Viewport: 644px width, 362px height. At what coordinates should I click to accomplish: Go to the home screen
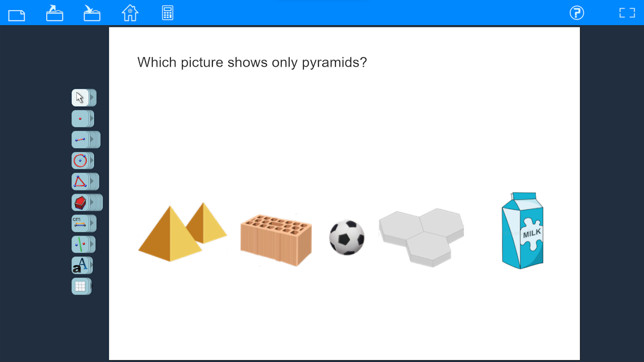point(130,13)
